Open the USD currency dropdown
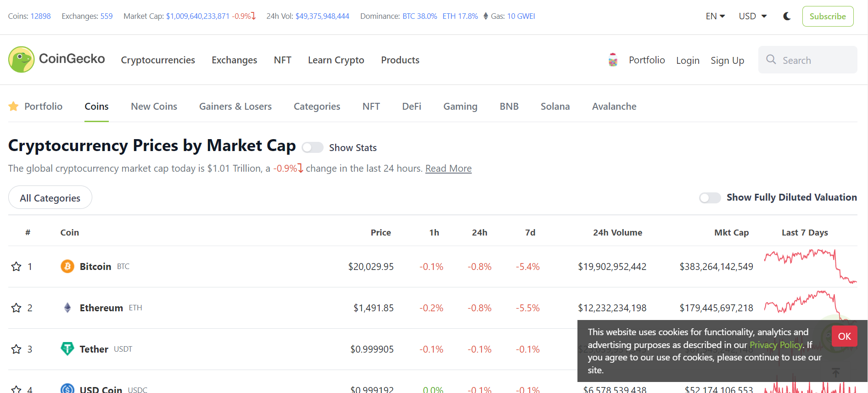 (753, 16)
